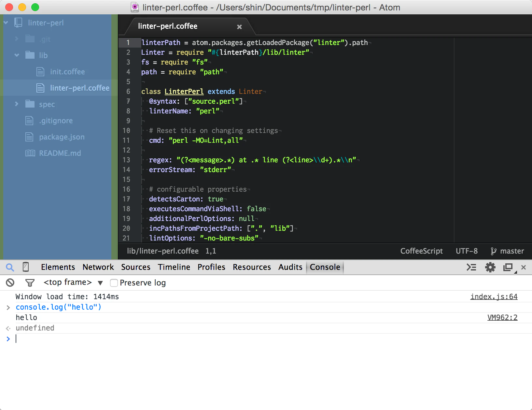This screenshot has height=410, width=532.
Task: Select the Console tab
Action: pos(325,267)
